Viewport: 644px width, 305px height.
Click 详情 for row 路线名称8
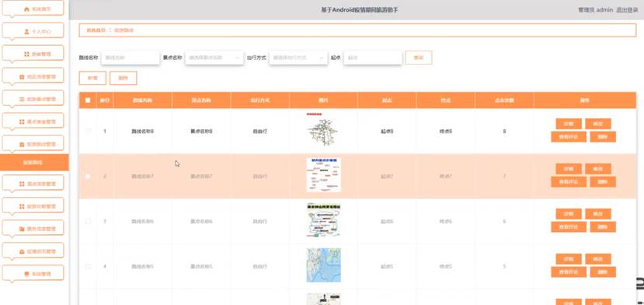click(569, 124)
